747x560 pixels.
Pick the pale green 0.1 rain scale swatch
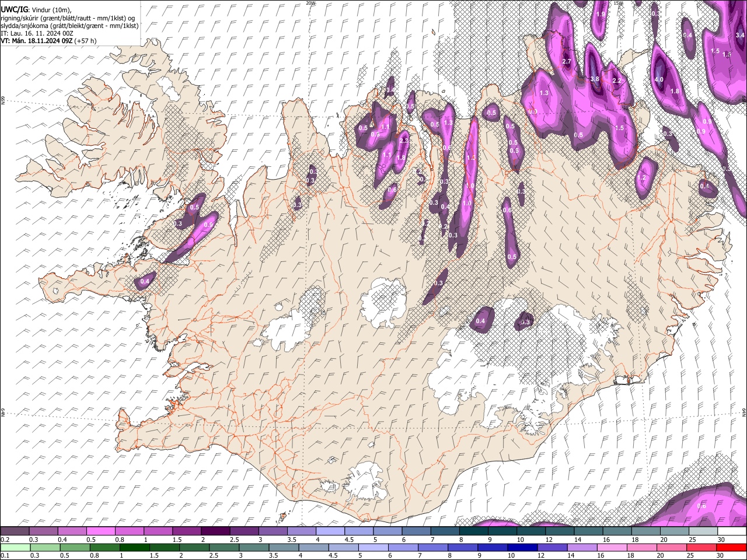[x=16, y=547]
